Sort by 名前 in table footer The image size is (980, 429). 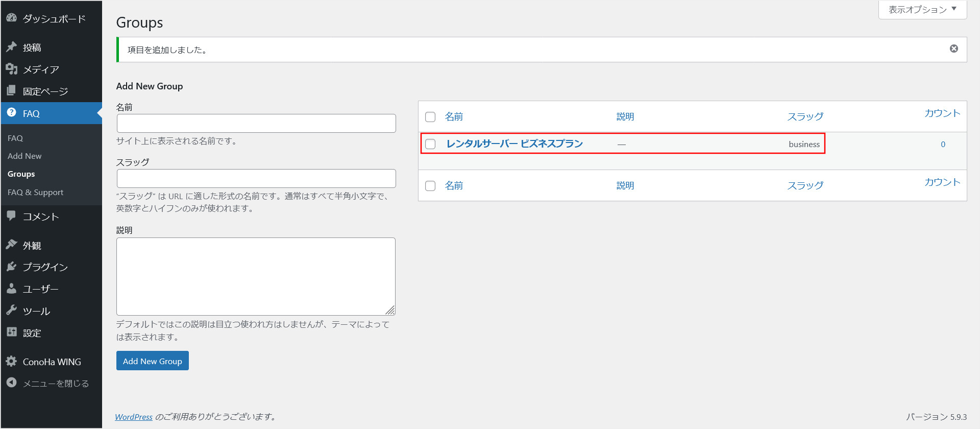(454, 185)
